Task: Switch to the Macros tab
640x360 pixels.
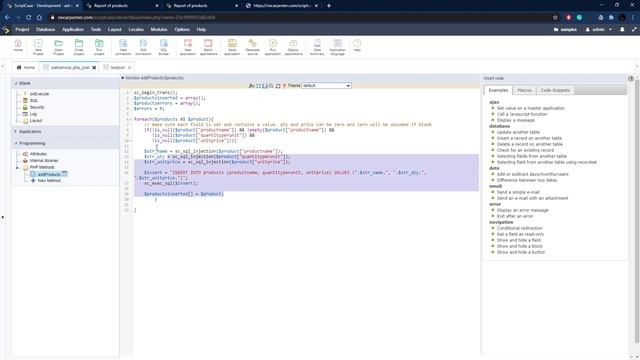Action: coord(524,90)
